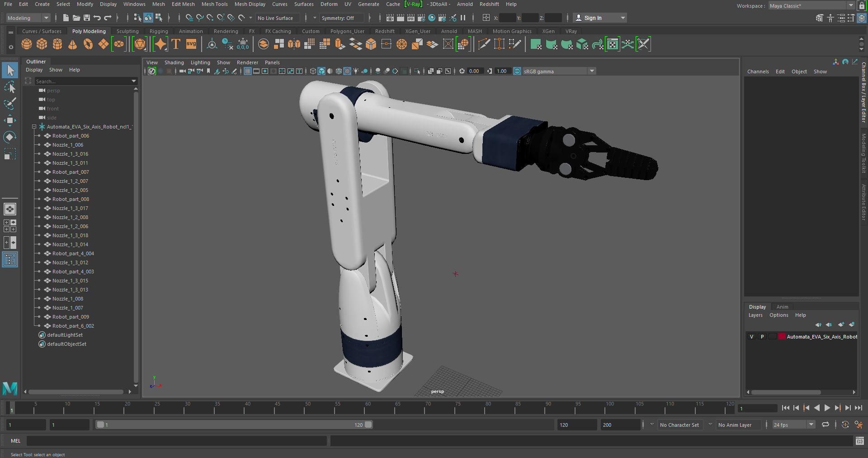Image resolution: width=868 pixels, height=458 pixels.
Task: Switch to the Anim layer tab
Action: pos(782,307)
